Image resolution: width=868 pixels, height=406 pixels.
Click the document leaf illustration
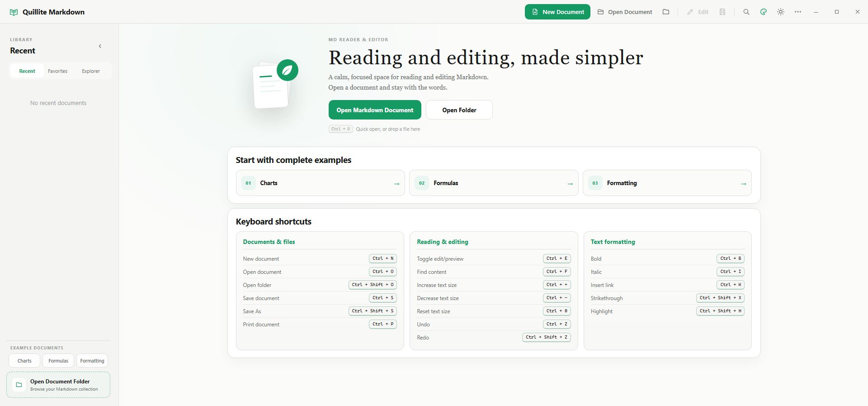coord(274,84)
